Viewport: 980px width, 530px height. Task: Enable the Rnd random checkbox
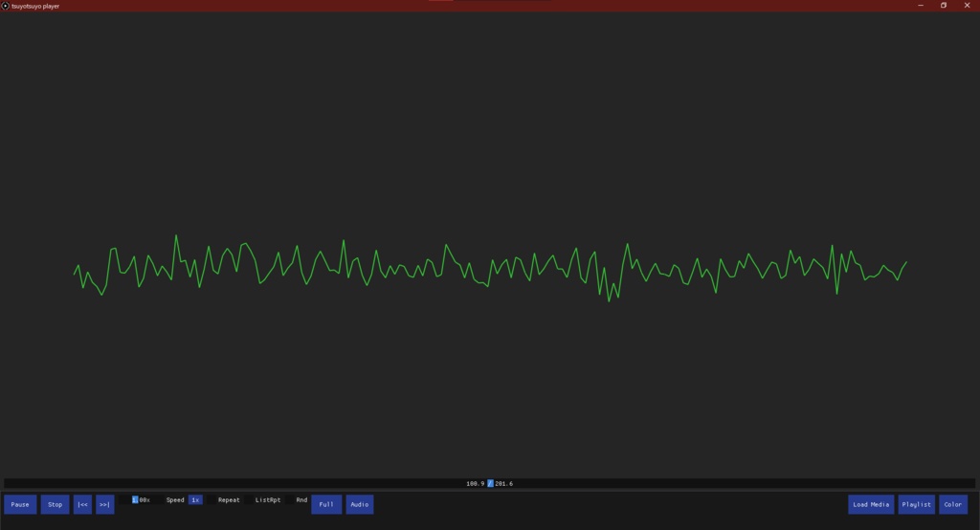pos(290,500)
